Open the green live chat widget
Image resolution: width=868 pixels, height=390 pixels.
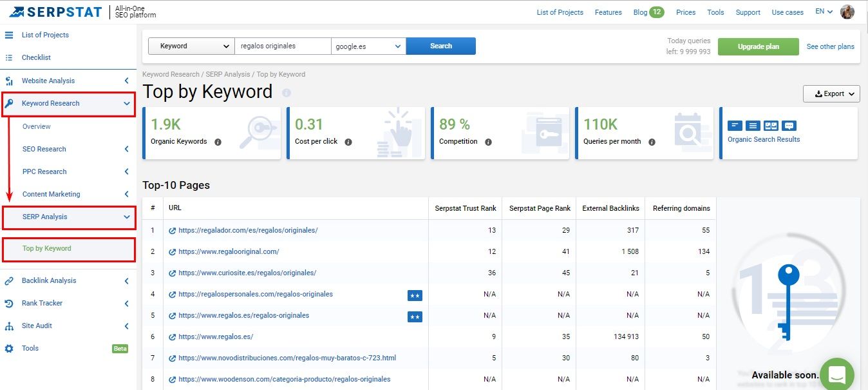(836, 374)
